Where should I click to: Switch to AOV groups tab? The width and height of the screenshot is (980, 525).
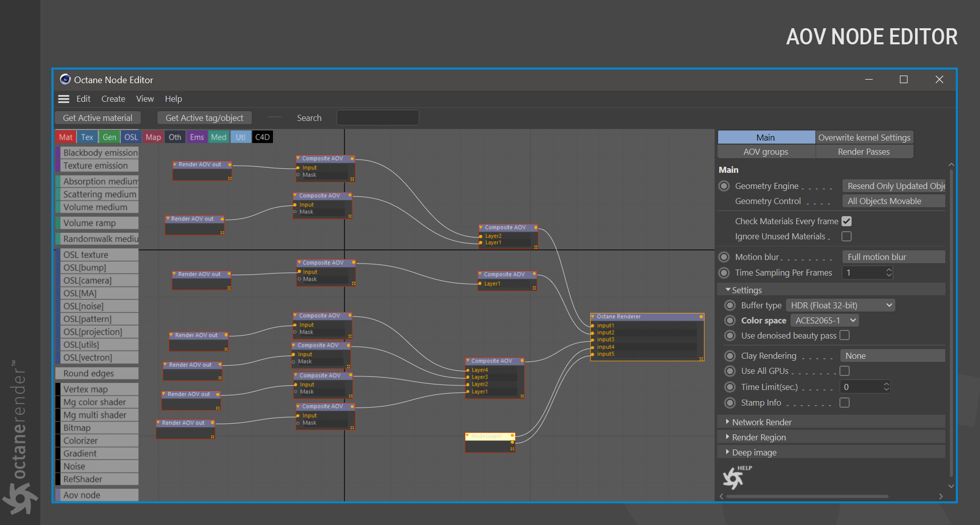click(x=766, y=152)
